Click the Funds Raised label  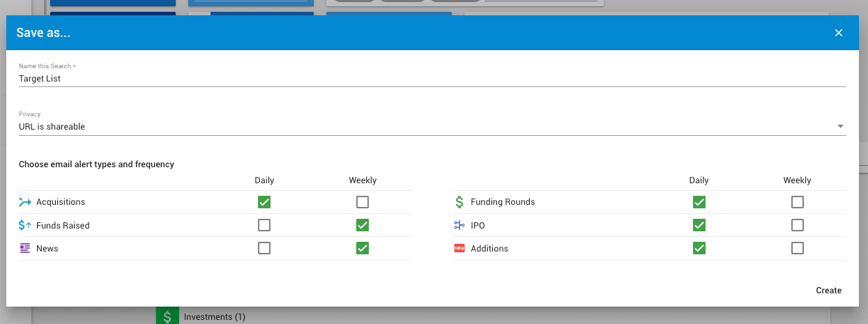pyautogui.click(x=63, y=226)
